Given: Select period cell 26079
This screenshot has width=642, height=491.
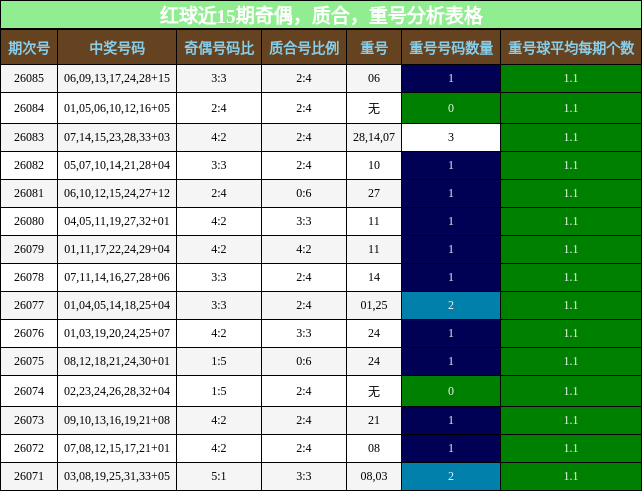Looking at the screenshot, I should point(29,249).
